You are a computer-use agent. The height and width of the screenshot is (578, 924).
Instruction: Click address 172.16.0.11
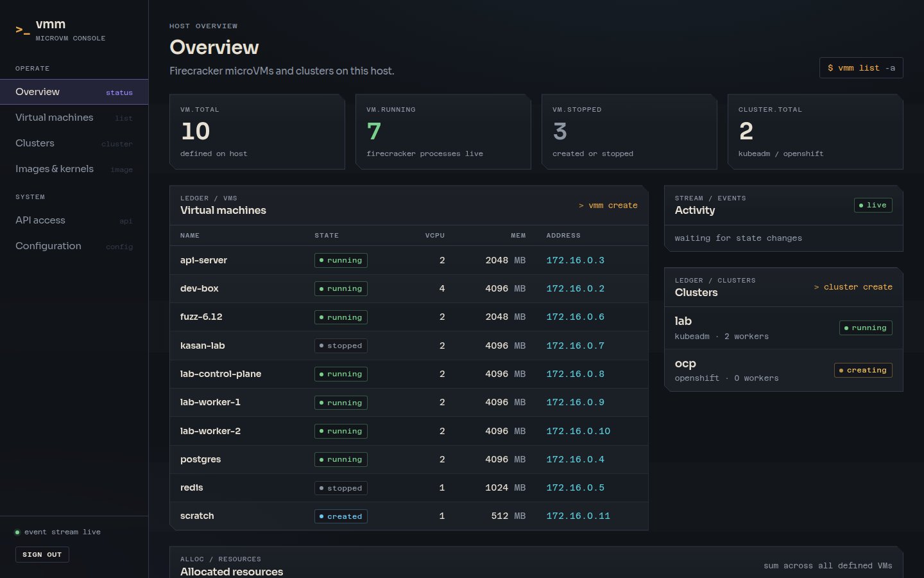pos(578,516)
